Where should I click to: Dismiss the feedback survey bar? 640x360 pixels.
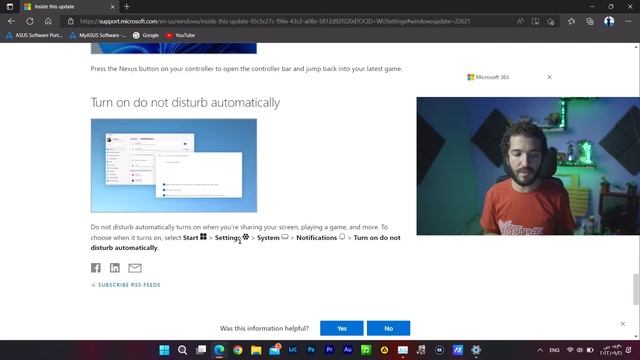(623, 324)
